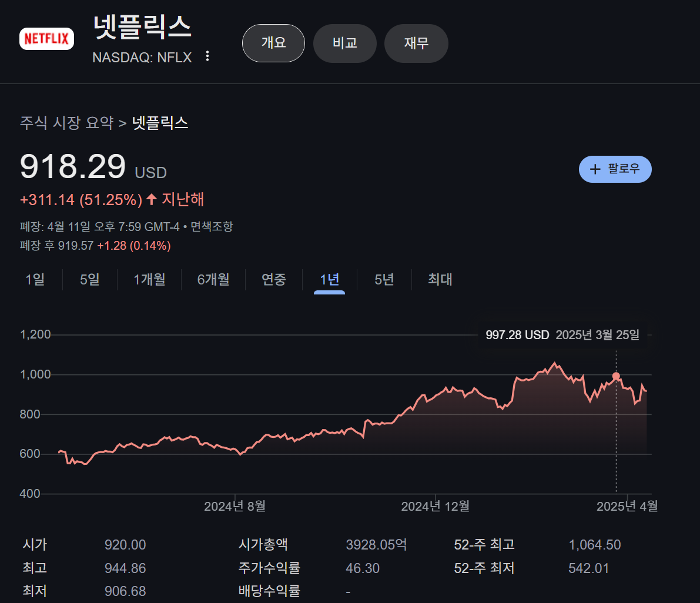This screenshot has height=603, width=700.
Task: Switch chart to 5년 range
Action: pos(384,280)
